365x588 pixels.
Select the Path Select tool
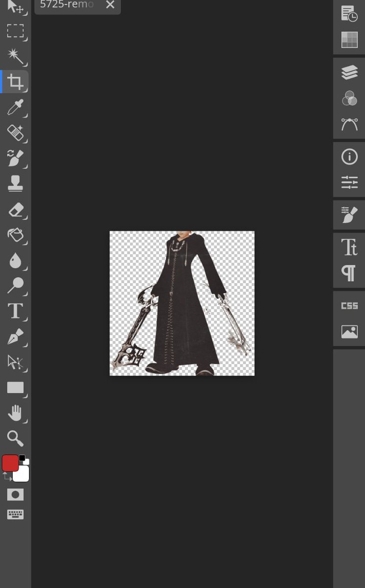[x=15, y=362]
